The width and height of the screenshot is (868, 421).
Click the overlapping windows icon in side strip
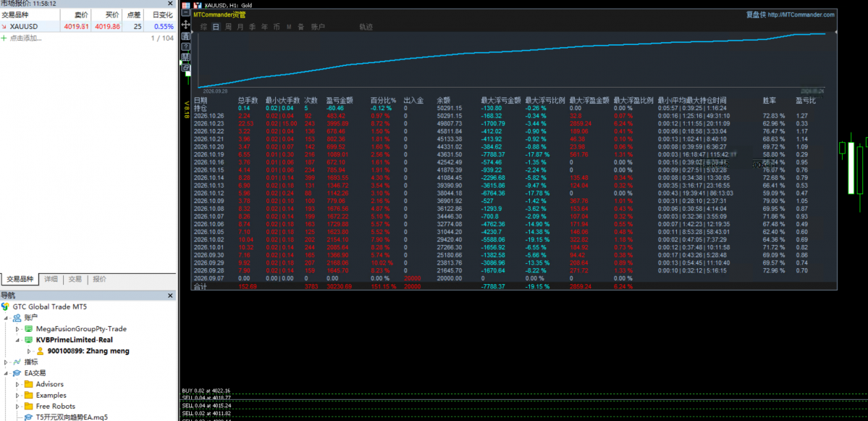186,68
